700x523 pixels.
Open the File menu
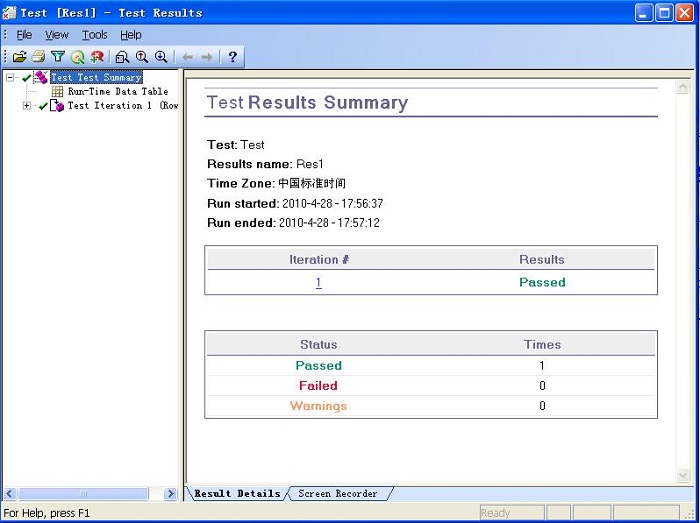point(24,35)
